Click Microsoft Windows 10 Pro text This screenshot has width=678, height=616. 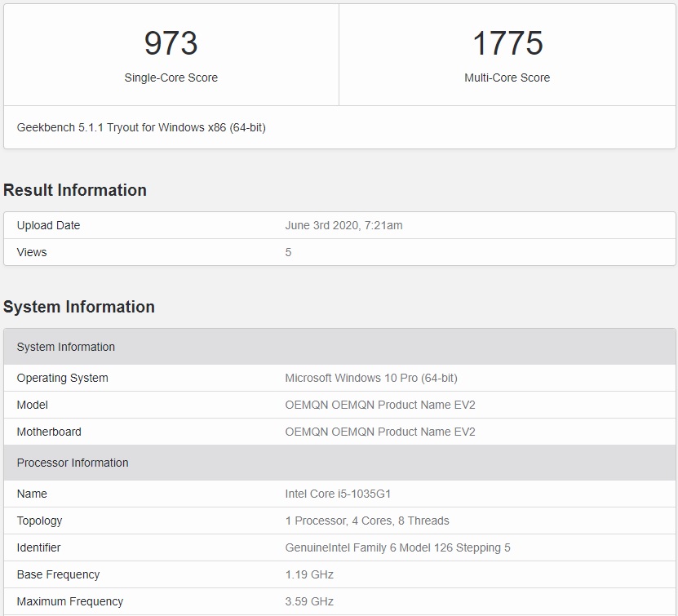pos(371,378)
